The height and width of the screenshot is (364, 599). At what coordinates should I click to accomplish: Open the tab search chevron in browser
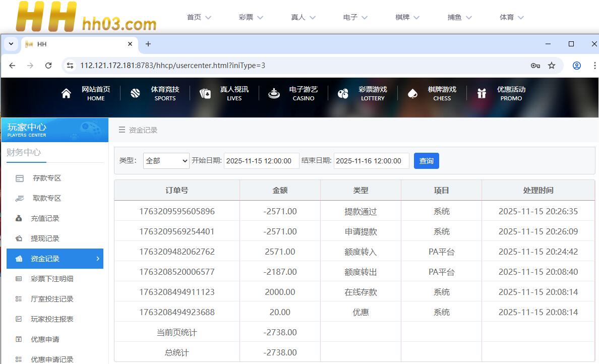point(11,44)
